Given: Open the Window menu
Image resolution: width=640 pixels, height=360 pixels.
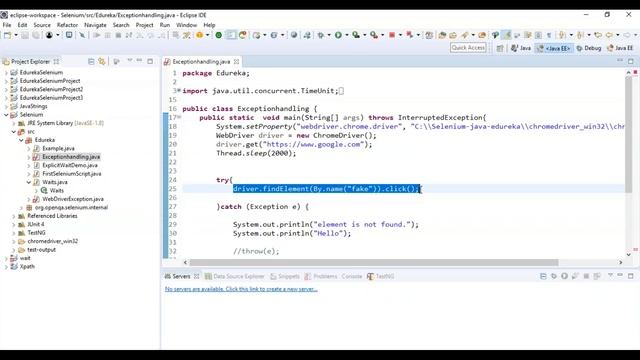Looking at the screenshot, I should [187, 25].
